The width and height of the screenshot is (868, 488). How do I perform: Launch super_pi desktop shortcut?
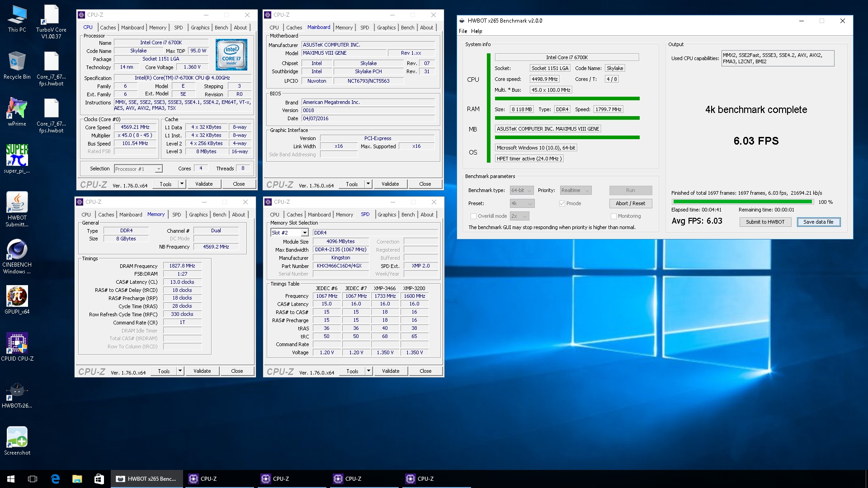[17, 160]
